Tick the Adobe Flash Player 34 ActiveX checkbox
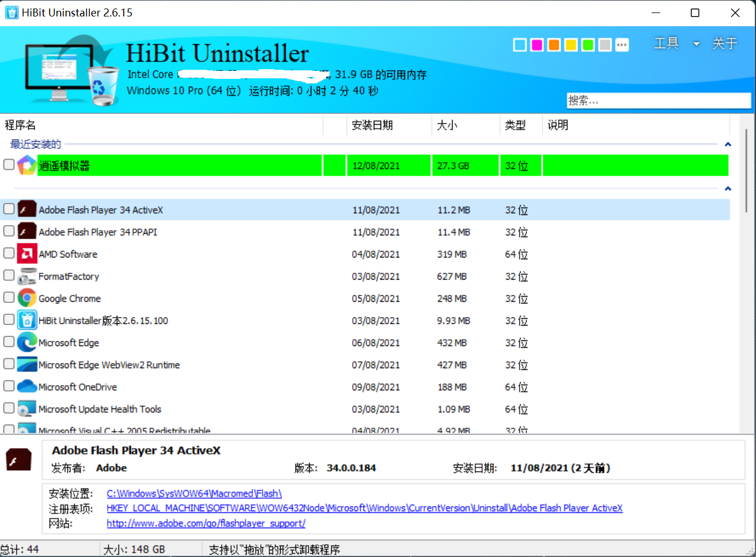This screenshot has height=557, width=756. pyautogui.click(x=9, y=209)
